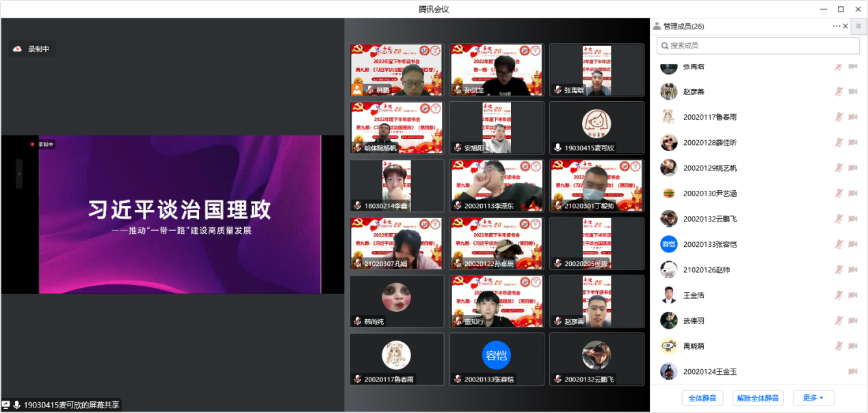This screenshot has height=413, width=868.
Task: Click the blue 容恺 avatar in the member list
Action: click(669, 244)
